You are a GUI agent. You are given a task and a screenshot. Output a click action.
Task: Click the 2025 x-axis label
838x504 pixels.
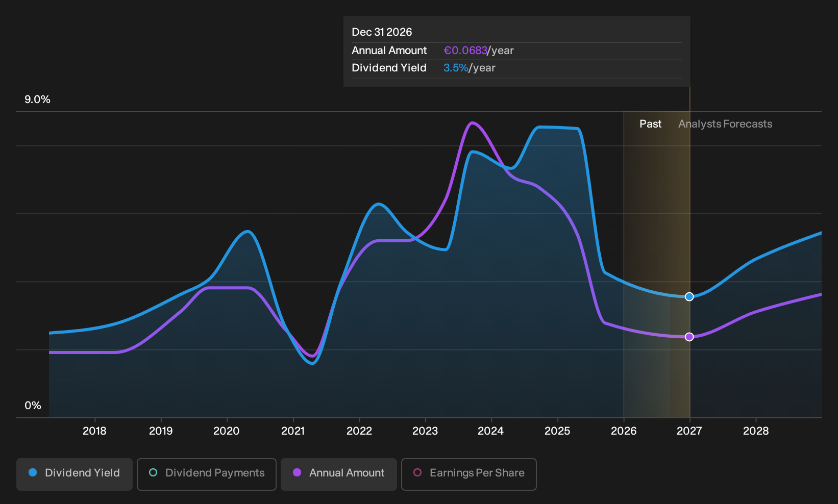pyautogui.click(x=557, y=431)
